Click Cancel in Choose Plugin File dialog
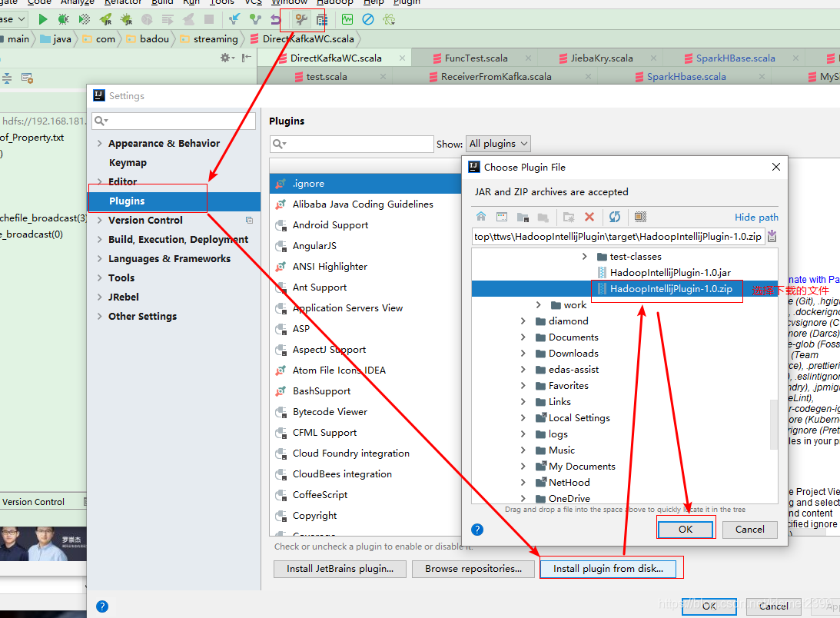840x618 pixels. 749,530
